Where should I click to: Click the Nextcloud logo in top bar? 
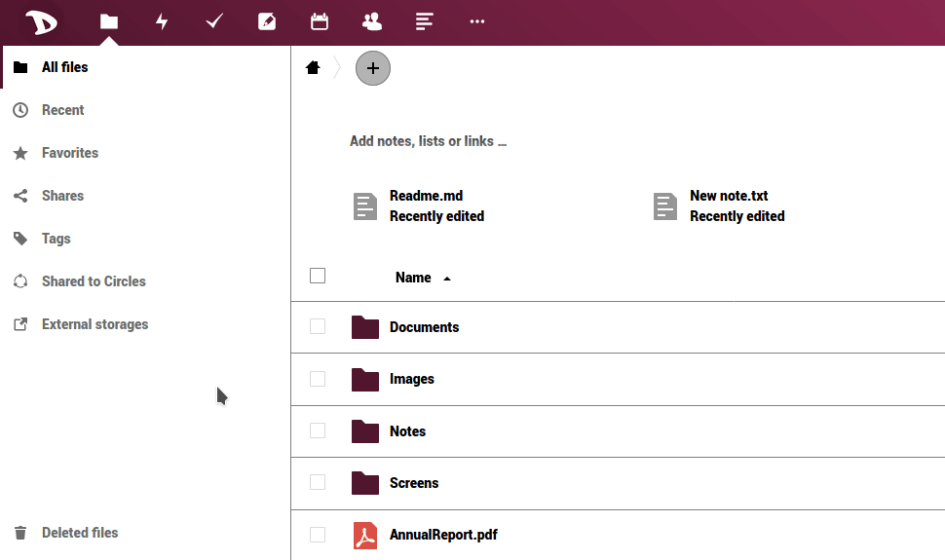(x=41, y=21)
